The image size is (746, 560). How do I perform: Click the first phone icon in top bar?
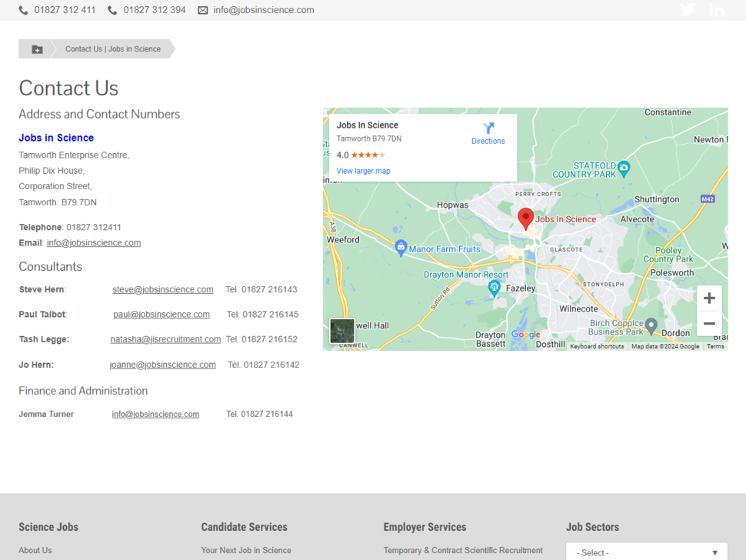(x=23, y=11)
